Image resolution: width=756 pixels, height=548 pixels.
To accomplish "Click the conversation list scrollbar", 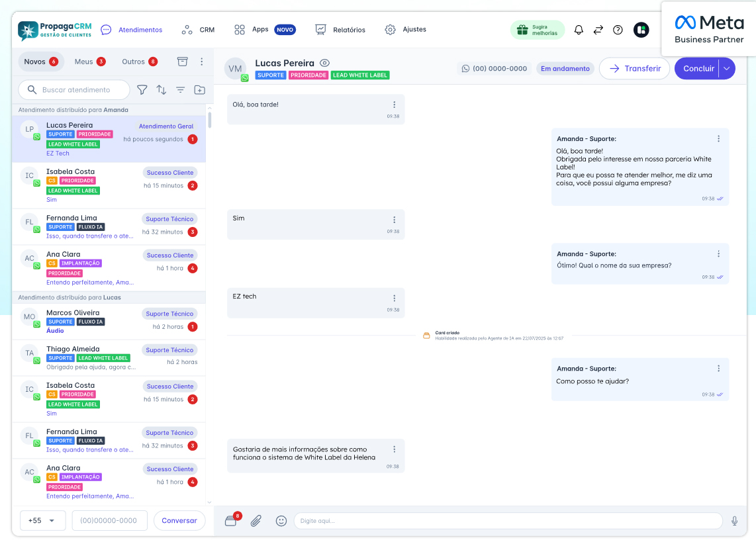I will coord(210,120).
